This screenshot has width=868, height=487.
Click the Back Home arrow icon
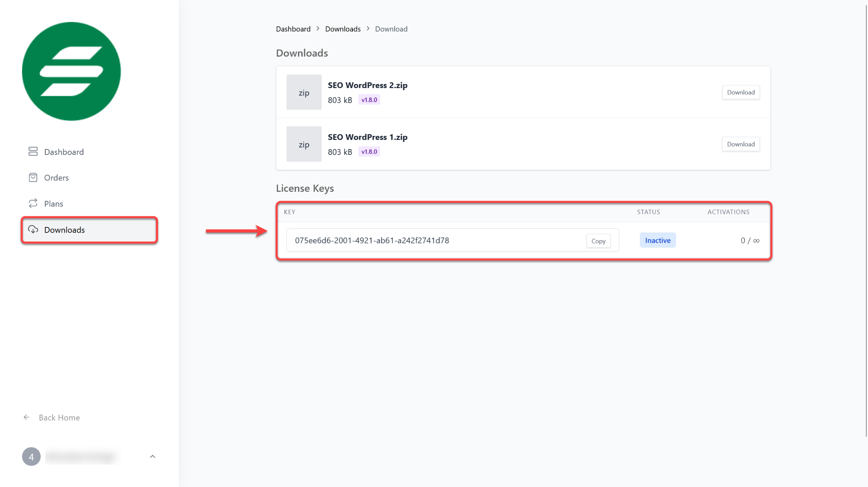coord(26,418)
